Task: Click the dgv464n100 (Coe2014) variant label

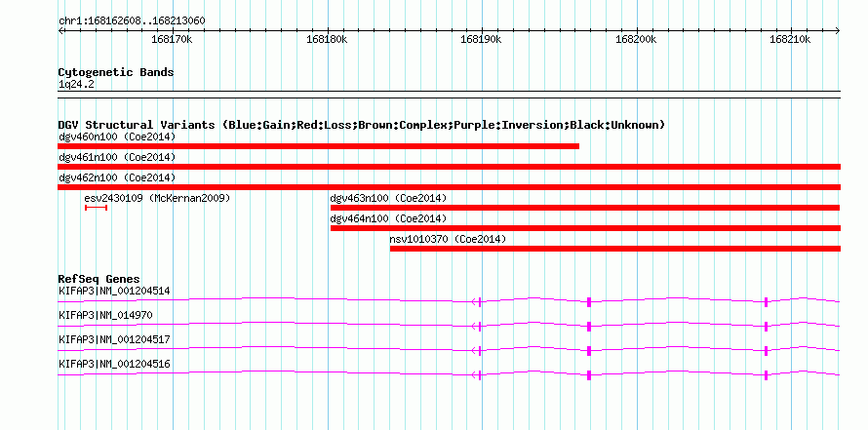Action: click(388, 218)
